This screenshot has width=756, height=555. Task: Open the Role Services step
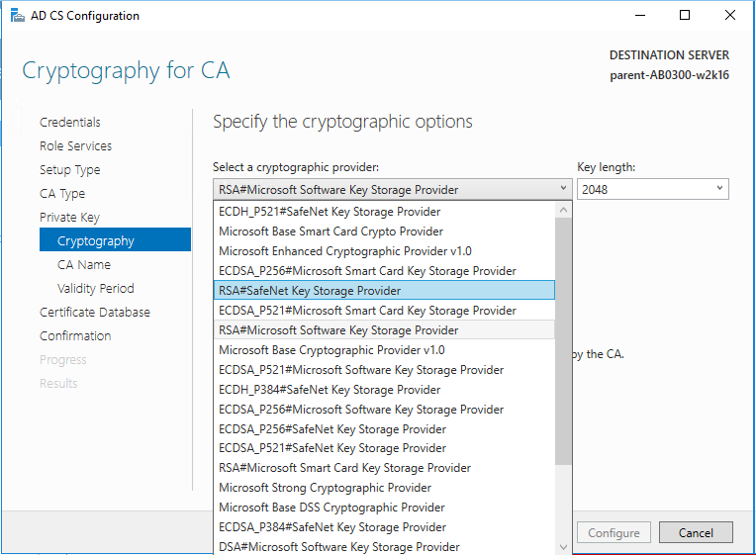pyautogui.click(x=75, y=146)
